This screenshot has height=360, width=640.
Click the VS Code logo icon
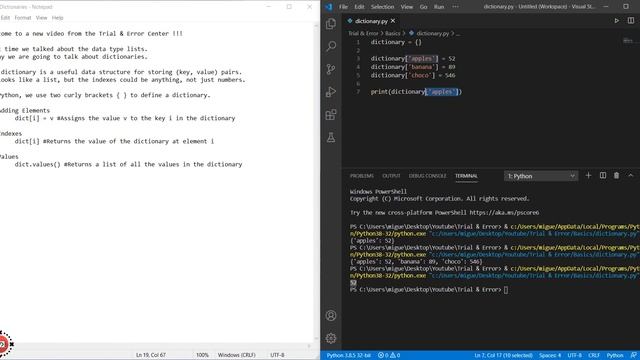[x=329, y=7]
